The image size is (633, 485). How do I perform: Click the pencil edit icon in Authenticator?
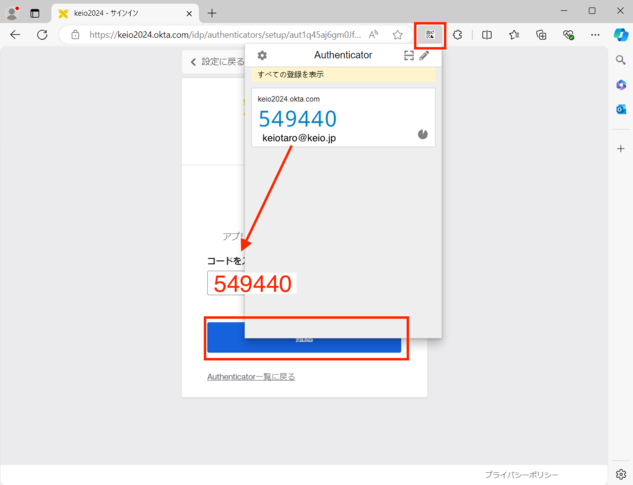point(424,55)
